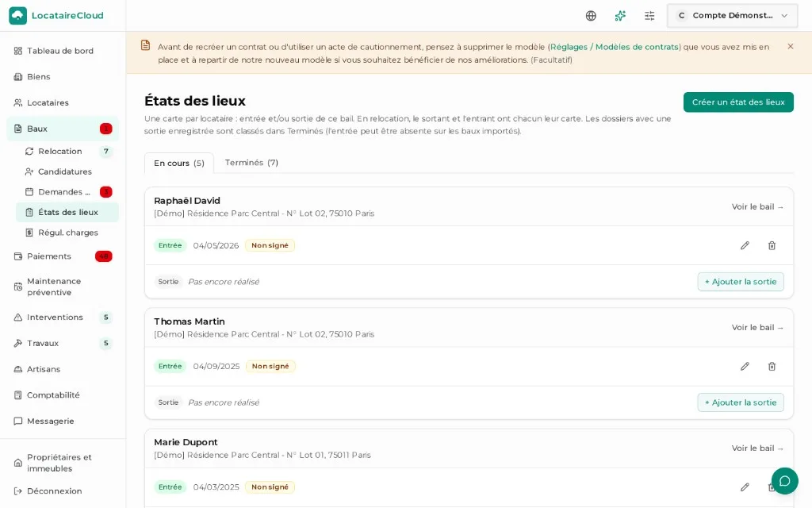Click the Travaux hammer icon
Screen dimensions: 812x508
pyautogui.click(x=18, y=343)
